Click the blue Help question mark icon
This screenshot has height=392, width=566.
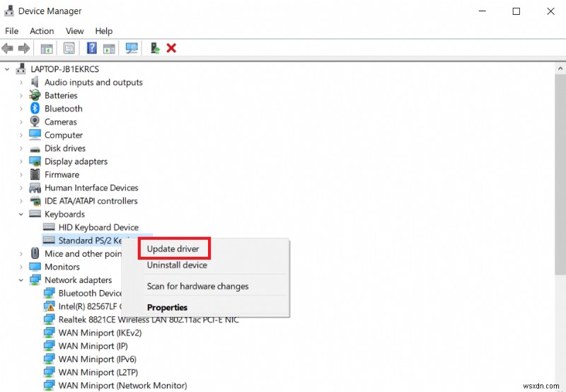click(x=92, y=48)
